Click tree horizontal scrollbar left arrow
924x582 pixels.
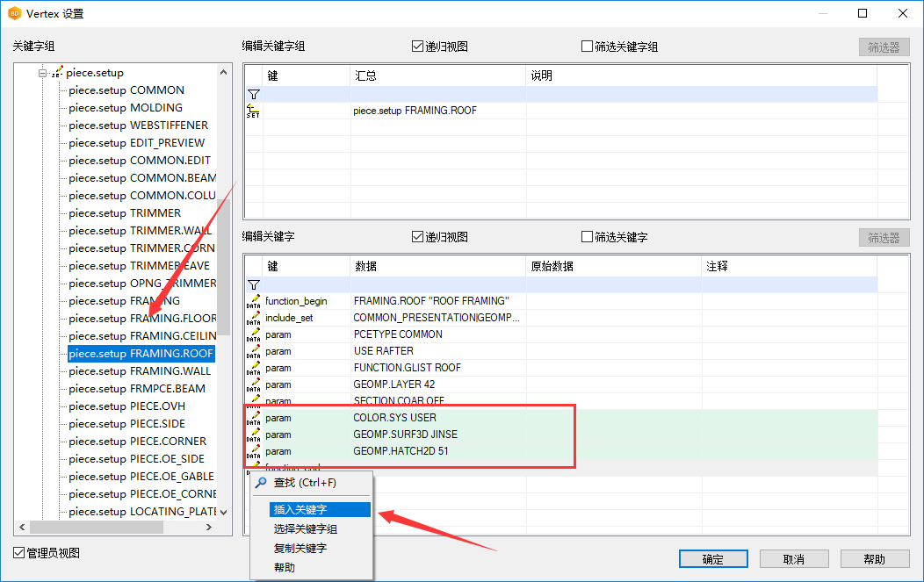(22, 528)
